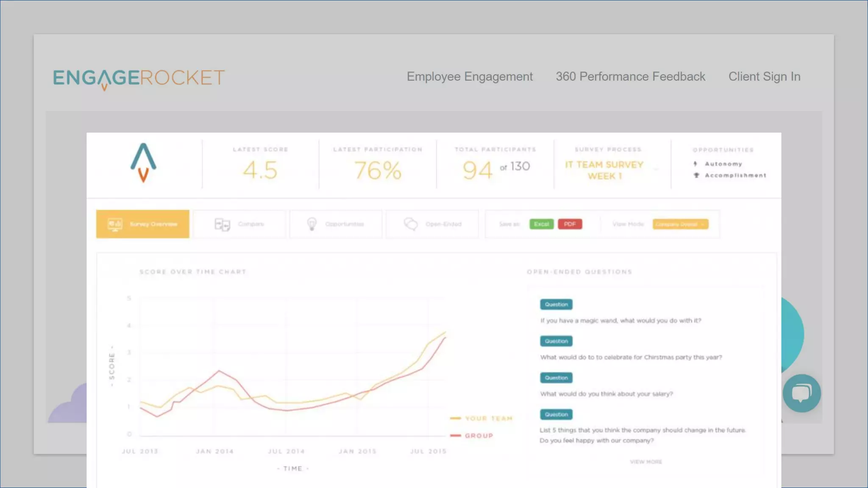Click View More under open-ended questions

point(645,462)
